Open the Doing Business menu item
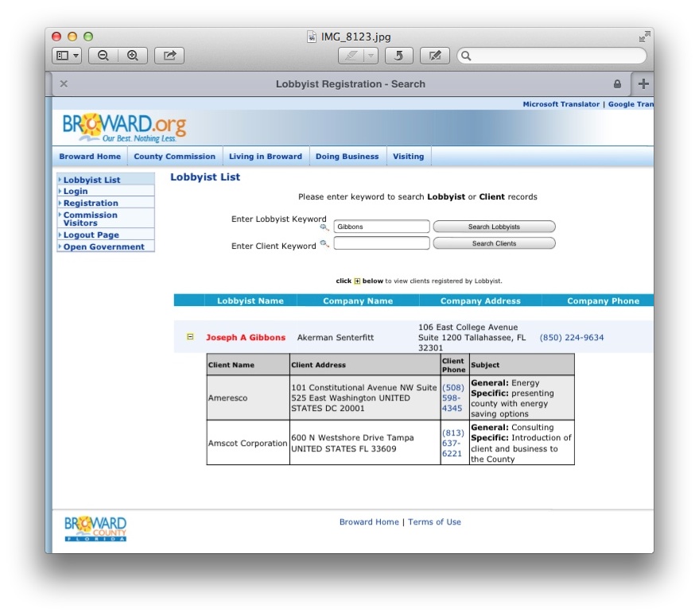The width and height of the screenshot is (699, 616). (348, 157)
